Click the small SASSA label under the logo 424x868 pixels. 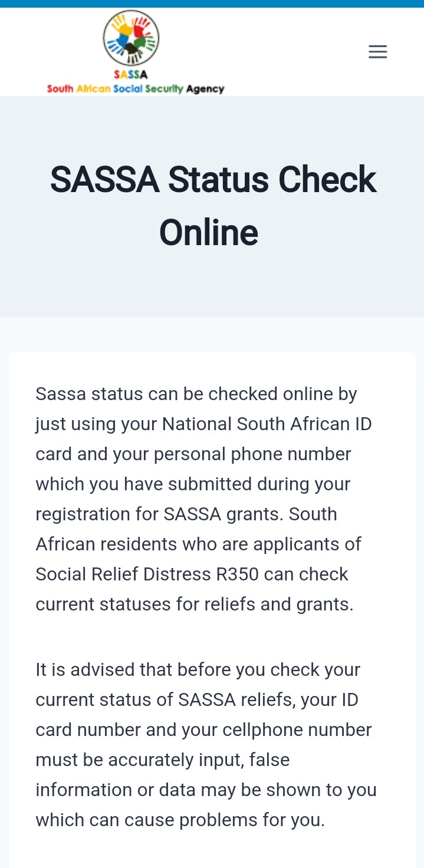pyautogui.click(x=131, y=75)
